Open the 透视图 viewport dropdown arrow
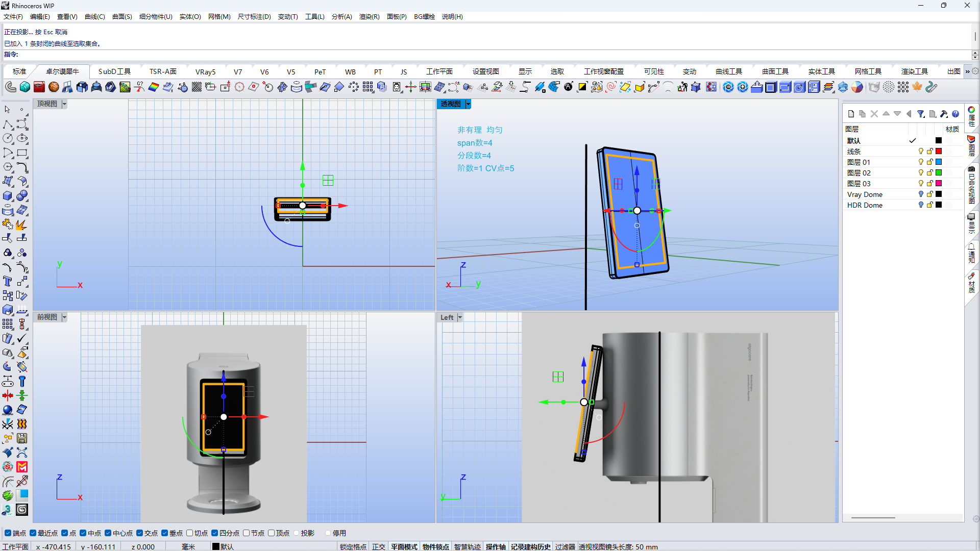 click(x=468, y=104)
